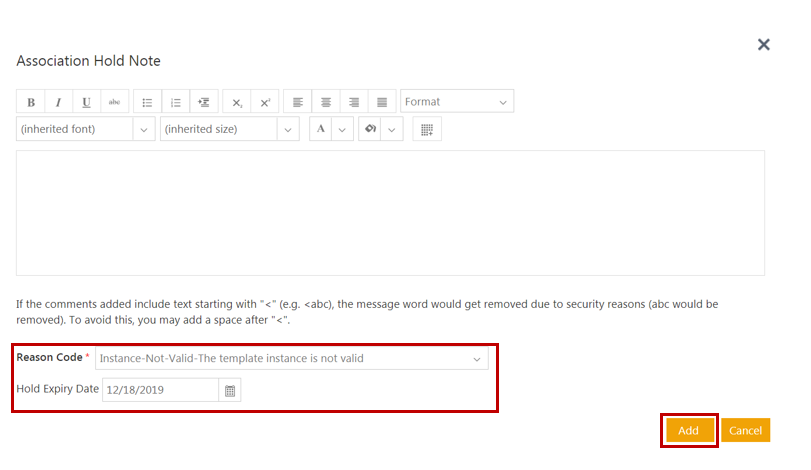This screenshot has width=811, height=470.
Task: Apply subscript formatting
Action: (x=237, y=102)
